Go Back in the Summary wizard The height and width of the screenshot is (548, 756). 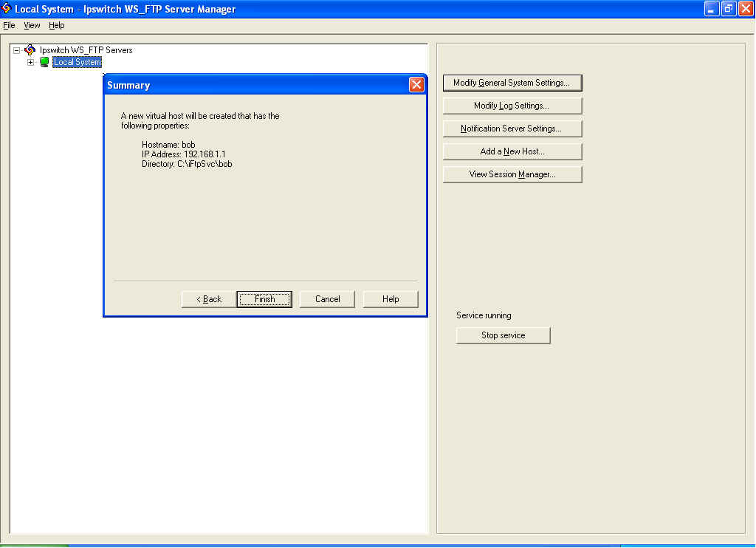coord(209,299)
